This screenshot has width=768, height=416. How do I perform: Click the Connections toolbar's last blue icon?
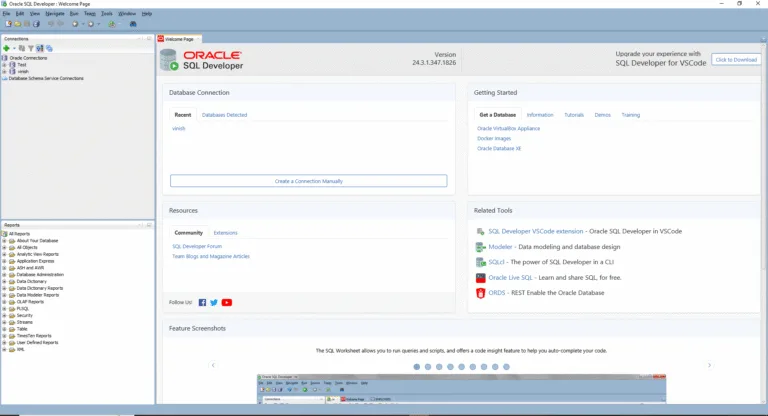coord(49,48)
